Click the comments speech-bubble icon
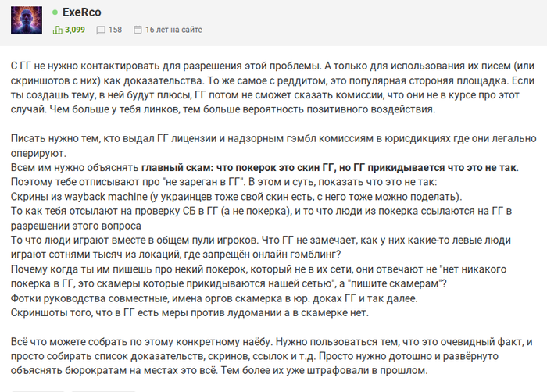Screen dimensions: 547x392 click(x=100, y=30)
